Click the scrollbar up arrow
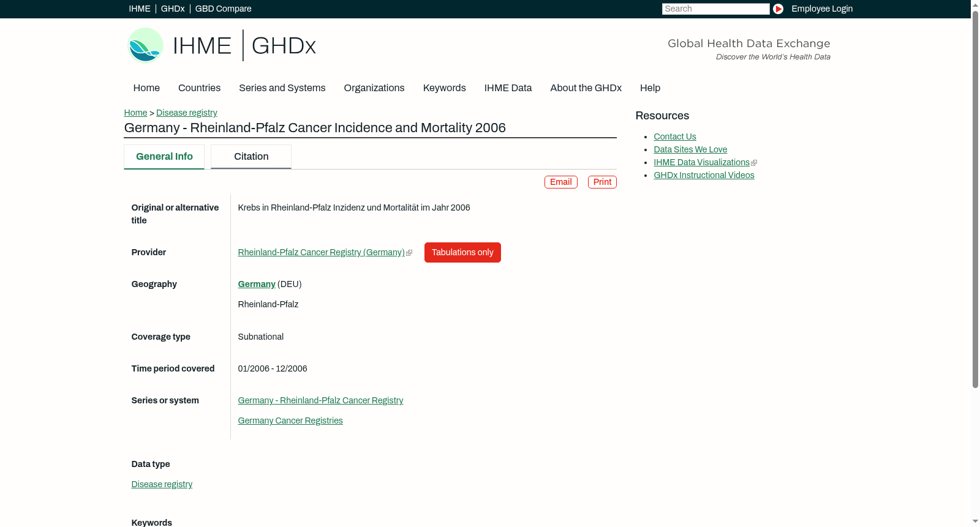This screenshot has width=980, height=527. [x=975, y=4]
